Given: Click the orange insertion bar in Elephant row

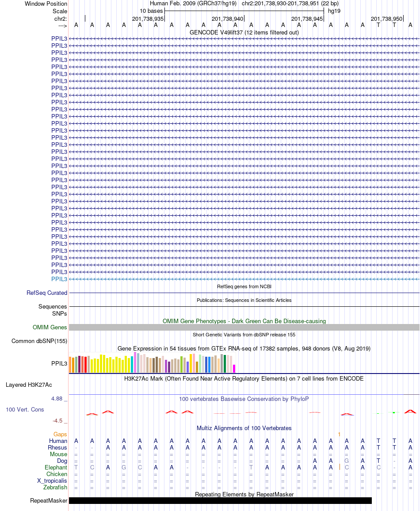Looking at the screenshot, I should coord(340,467).
